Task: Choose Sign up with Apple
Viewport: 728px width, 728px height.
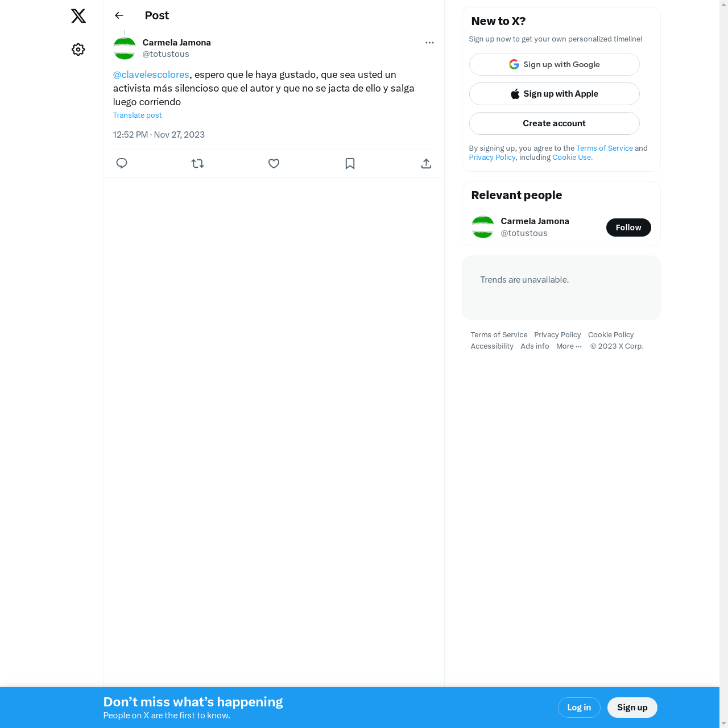Action: tap(555, 94)
